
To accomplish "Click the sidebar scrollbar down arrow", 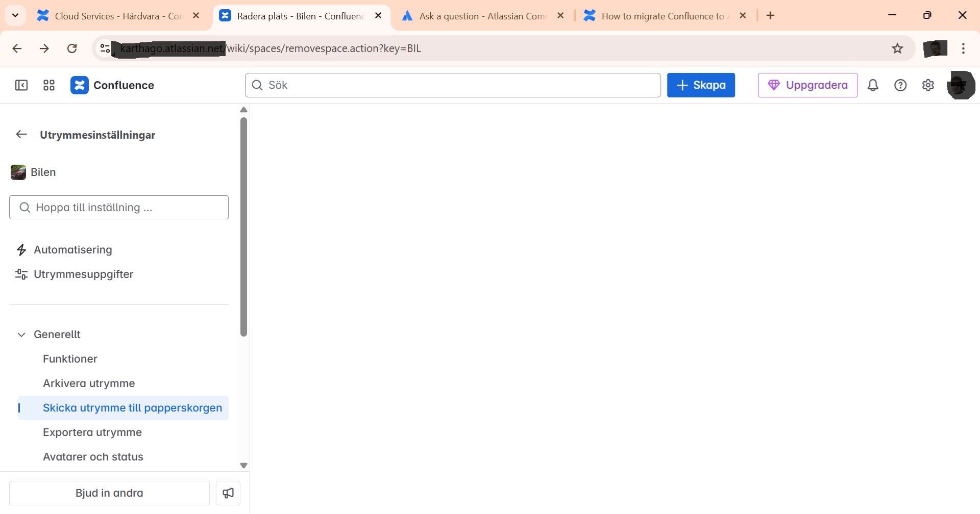I will pos(243,465).
